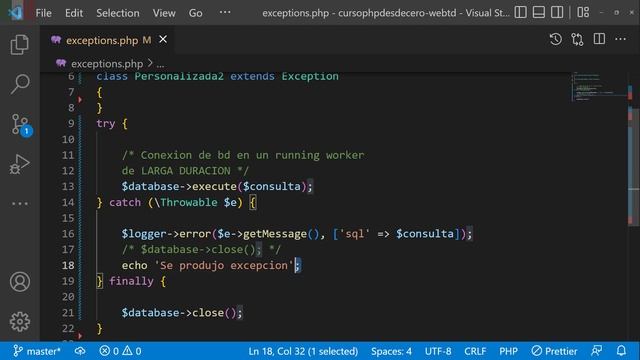Click line number 13 in gutter
Image resolution: width=640 pixels, height=360 pixels.
coord(68,187)
